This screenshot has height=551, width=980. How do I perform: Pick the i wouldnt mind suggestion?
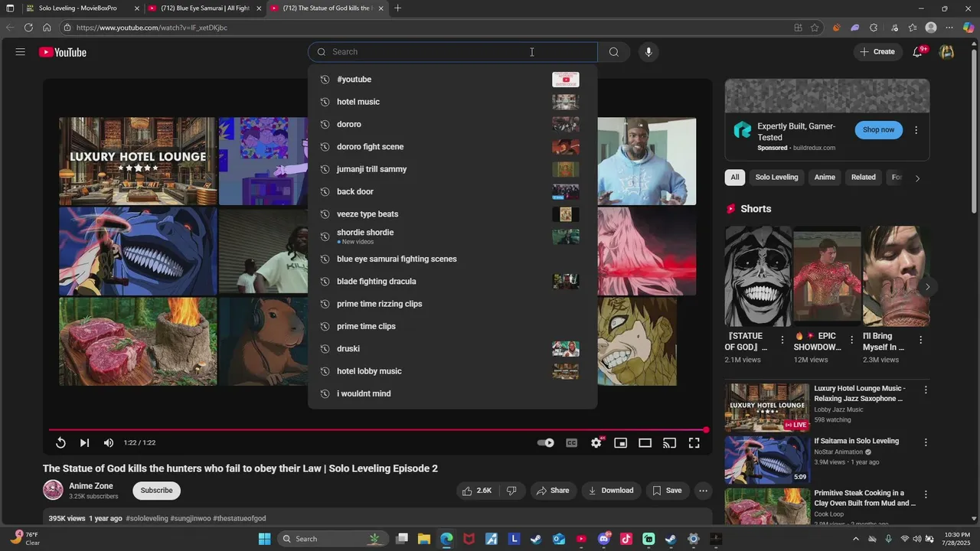[452, 393]
